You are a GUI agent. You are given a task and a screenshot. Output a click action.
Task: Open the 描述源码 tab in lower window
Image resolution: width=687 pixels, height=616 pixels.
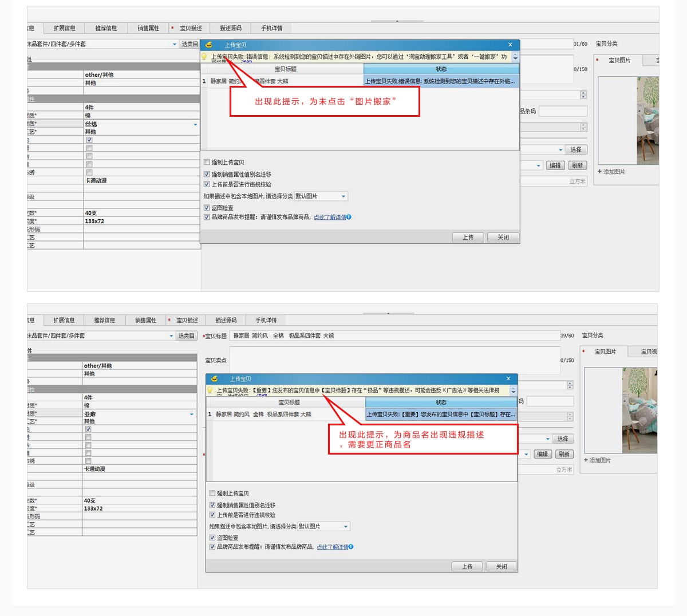(226, 320)
